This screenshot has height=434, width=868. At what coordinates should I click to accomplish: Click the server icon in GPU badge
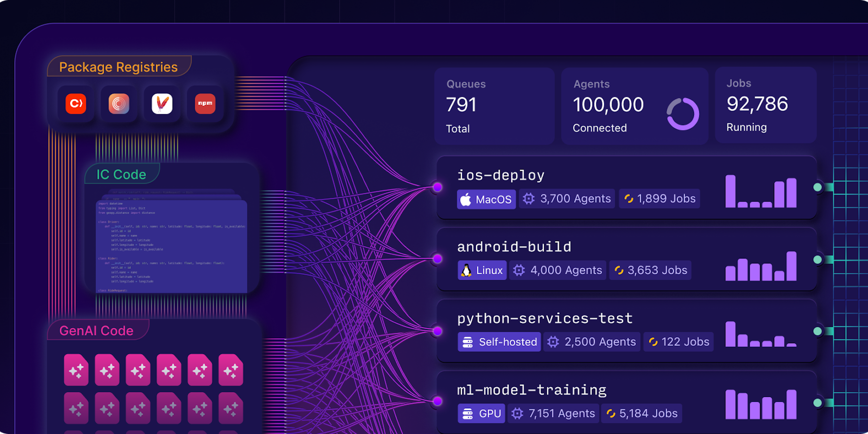click(468, 413)
